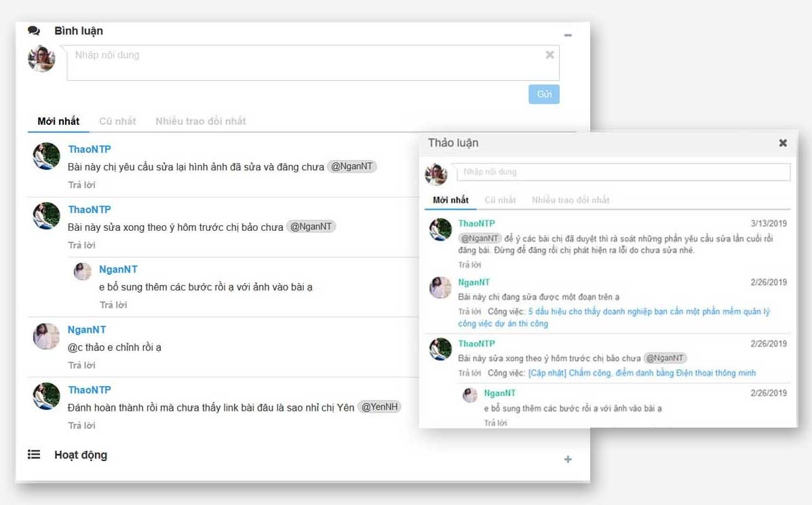
Task: Expand the Hoạt động section with plus icon
Action: coord(568,460)
